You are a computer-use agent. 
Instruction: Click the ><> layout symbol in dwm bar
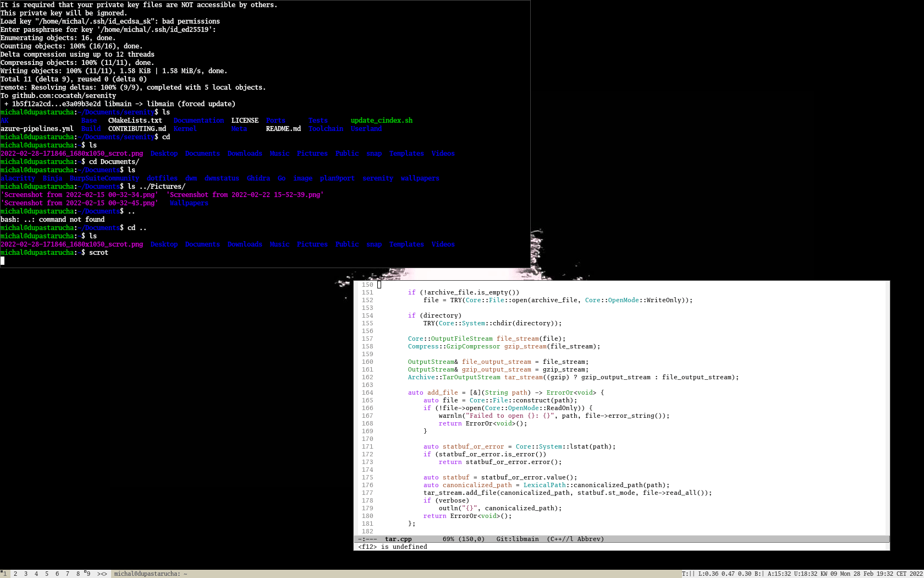click(x=102, y=574)
